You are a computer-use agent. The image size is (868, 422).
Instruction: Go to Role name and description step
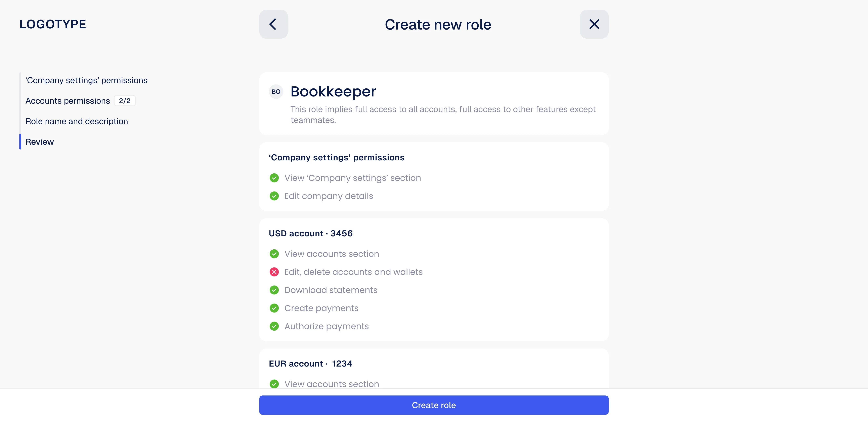(x=77, y=121)
